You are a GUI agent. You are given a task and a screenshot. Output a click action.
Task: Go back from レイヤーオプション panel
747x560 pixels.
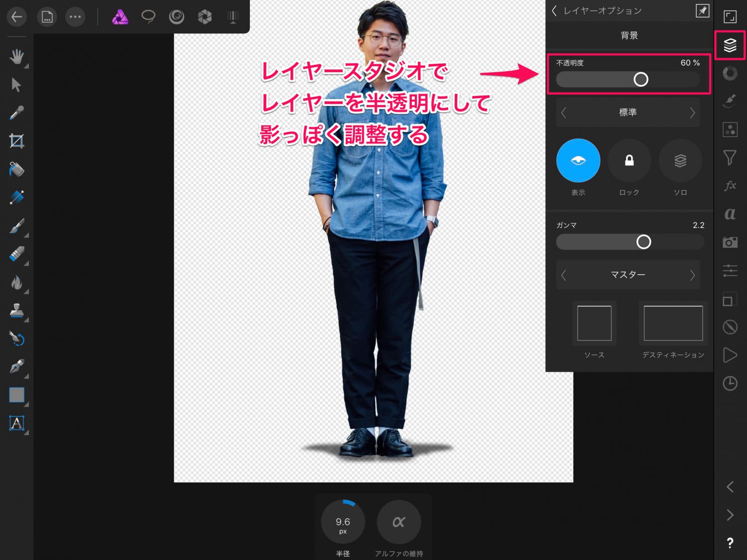coord(554,11)
